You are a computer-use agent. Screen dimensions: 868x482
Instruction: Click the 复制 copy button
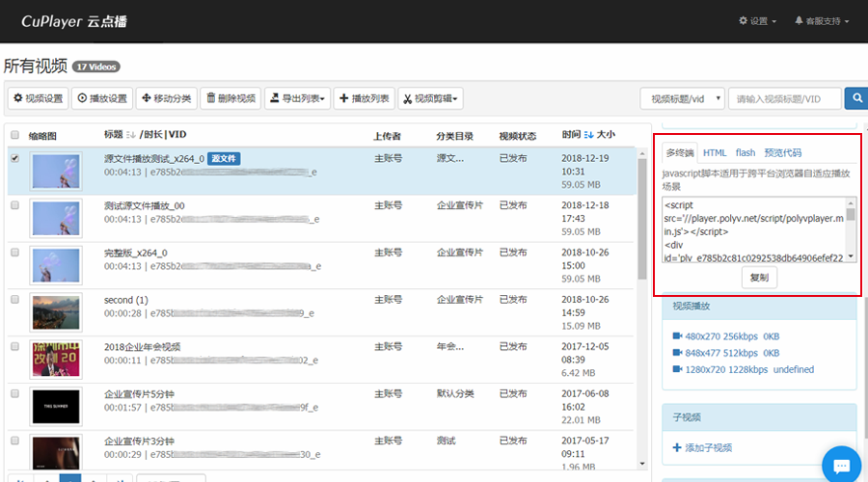tap(759, 277)
